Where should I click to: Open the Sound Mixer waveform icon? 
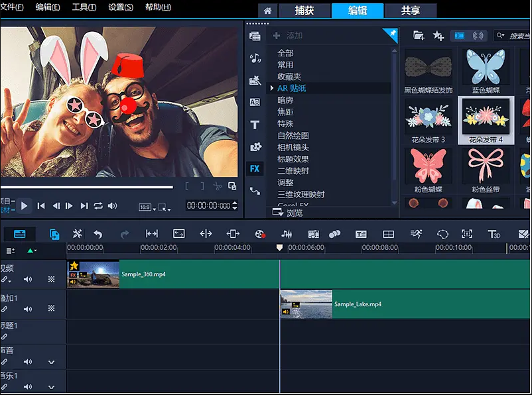[287, 234]
